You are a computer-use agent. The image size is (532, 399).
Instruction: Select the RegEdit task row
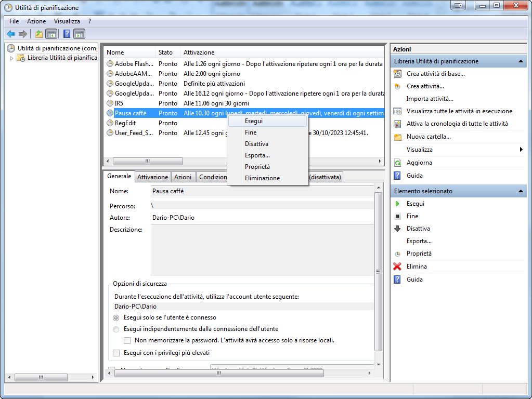(125, 123)
